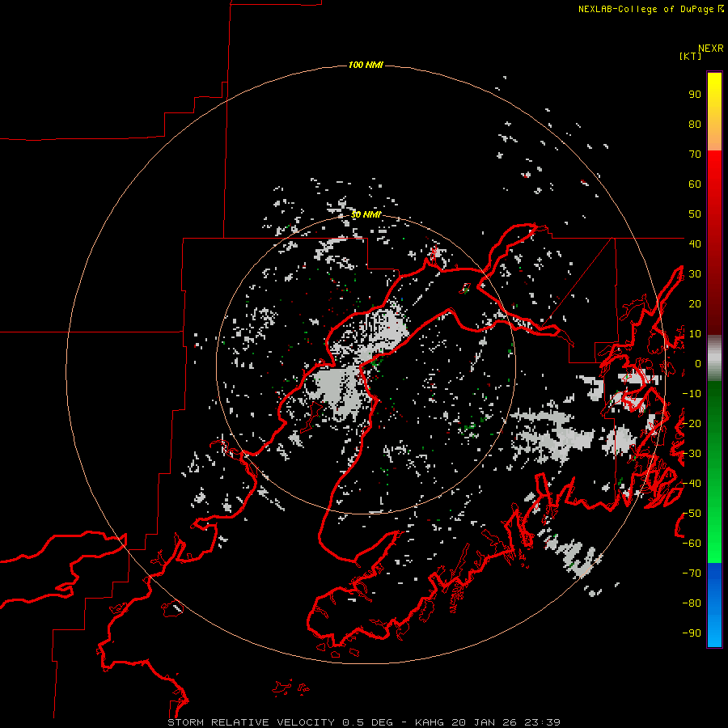Screen dimensions: 728x728
Task: Click the -50 scale value
Action: point(692,514)
